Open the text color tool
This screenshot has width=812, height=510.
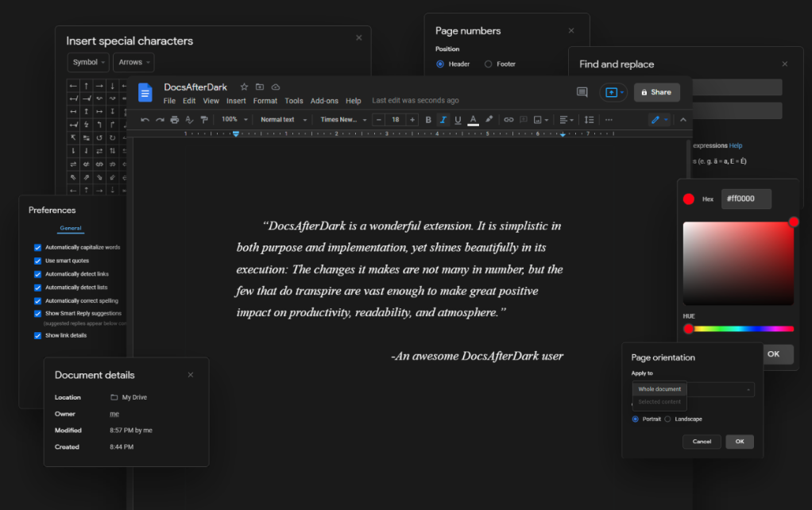coord(473,120)
